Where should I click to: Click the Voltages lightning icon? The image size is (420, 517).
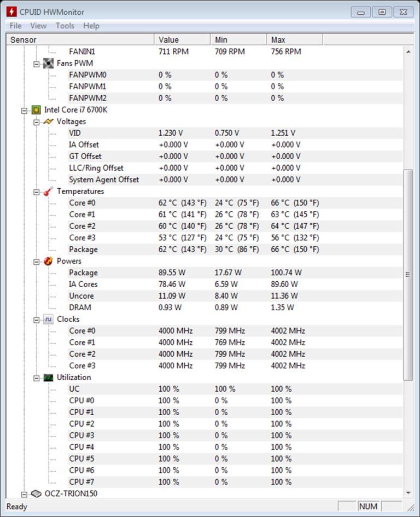(x=49, y=121)
